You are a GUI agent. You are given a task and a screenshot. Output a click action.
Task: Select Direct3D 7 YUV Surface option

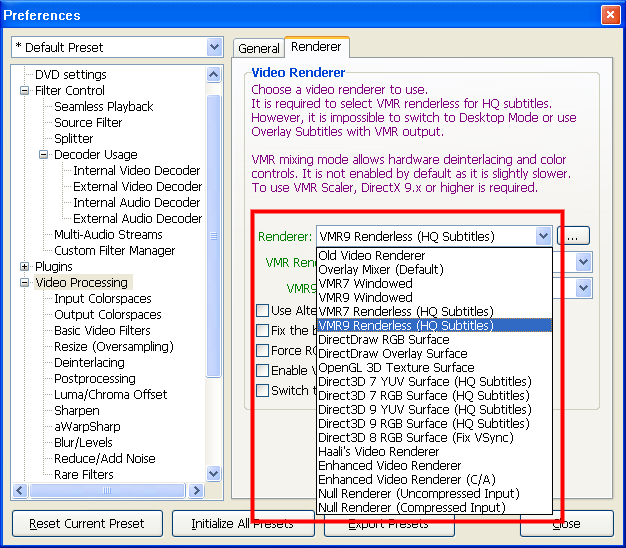pos(434,382)
